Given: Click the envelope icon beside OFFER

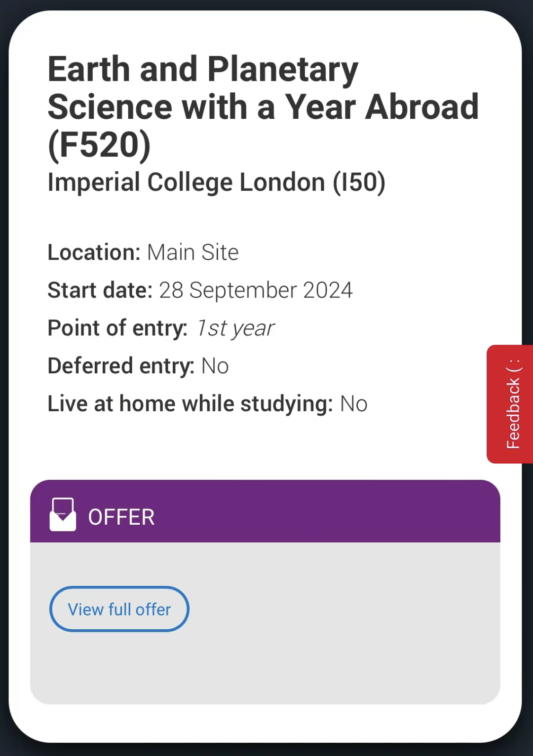Looking at the screenshot, I should pos(63,514).
